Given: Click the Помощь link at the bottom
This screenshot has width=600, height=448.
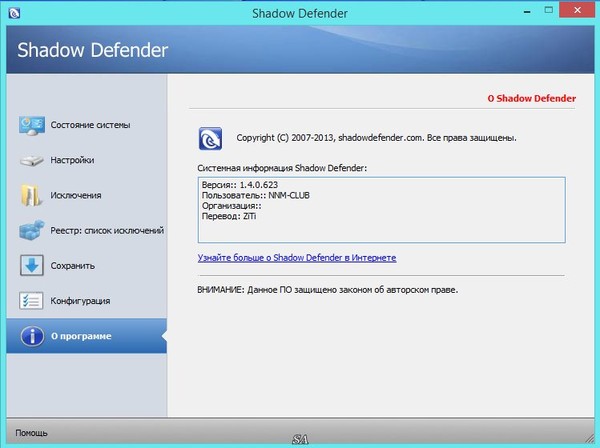Looking at the screenshot, I should 31,433.
